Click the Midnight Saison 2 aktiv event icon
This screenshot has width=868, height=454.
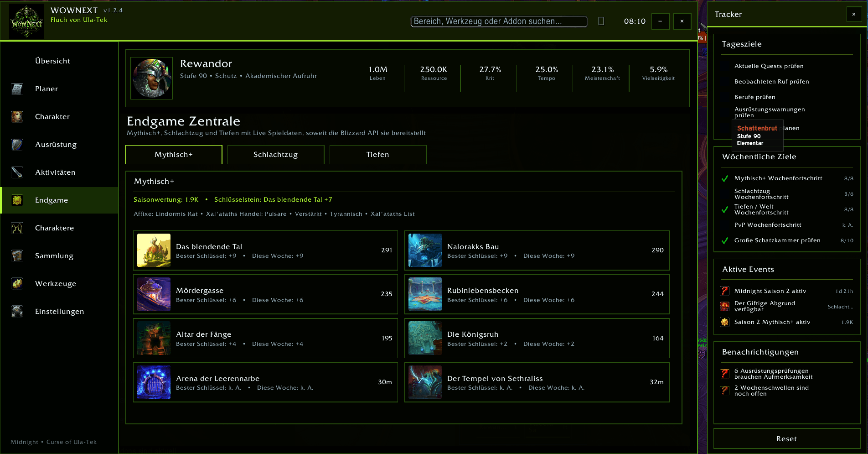pos(725,291)
